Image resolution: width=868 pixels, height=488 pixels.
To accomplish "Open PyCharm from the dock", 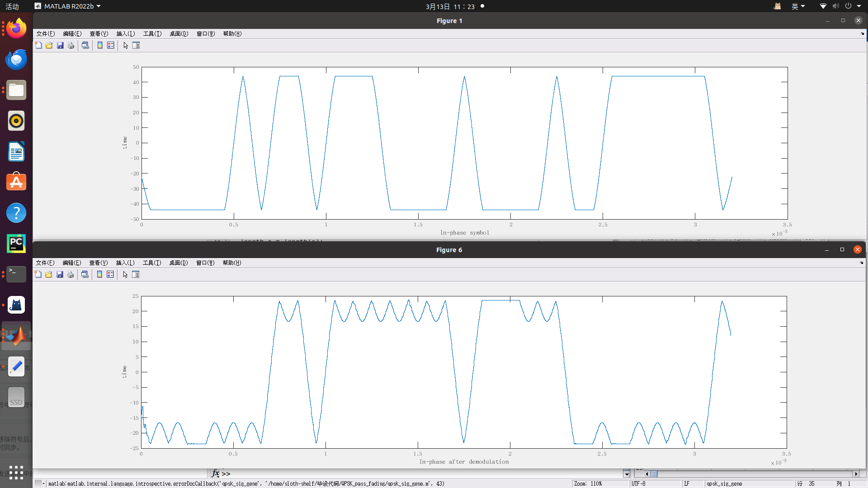I will pyautogui.click(x=16, y=244).
